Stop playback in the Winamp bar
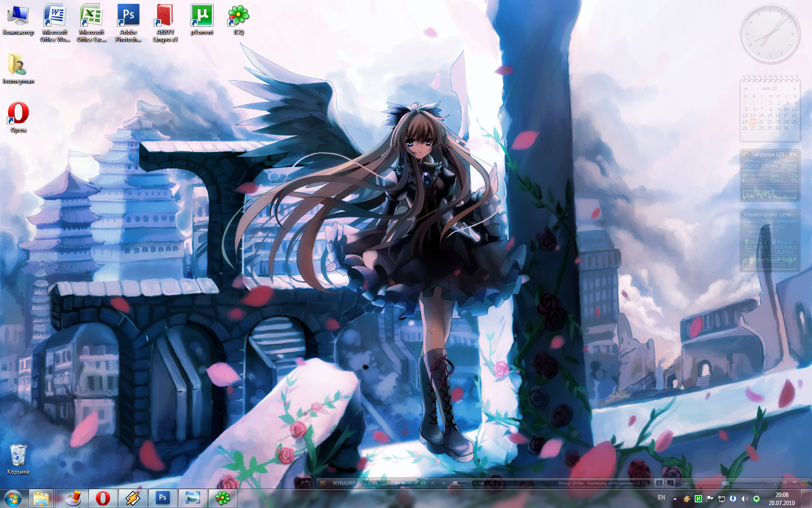Screen dimensions: 812x508 416,483
